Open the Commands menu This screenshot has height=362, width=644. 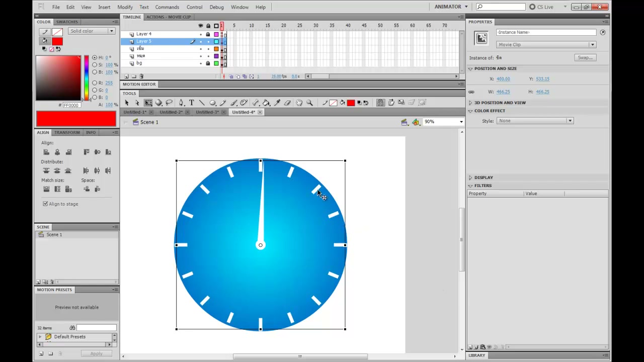167,7
